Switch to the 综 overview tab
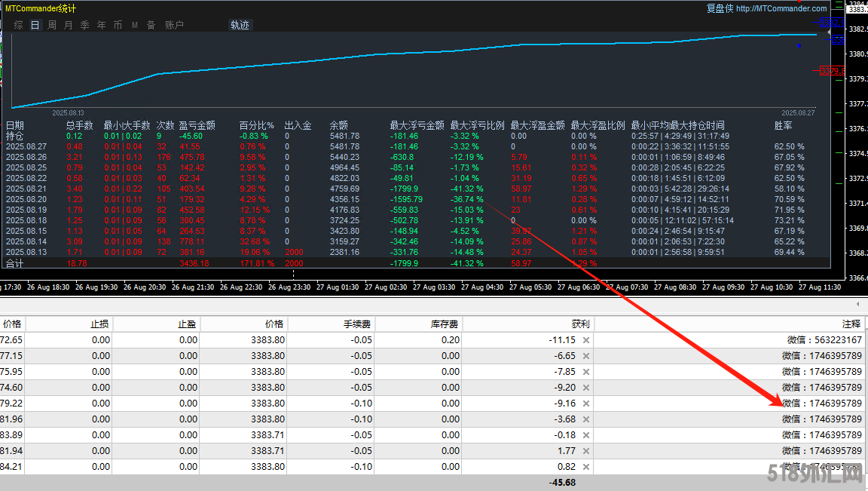The width and height of the screenshot is (868, 491). pyautogui.click(x=19, y=25)
